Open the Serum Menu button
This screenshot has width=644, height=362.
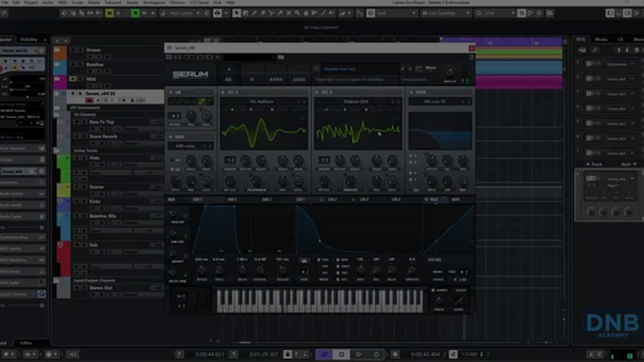click(x=431, y=68)
